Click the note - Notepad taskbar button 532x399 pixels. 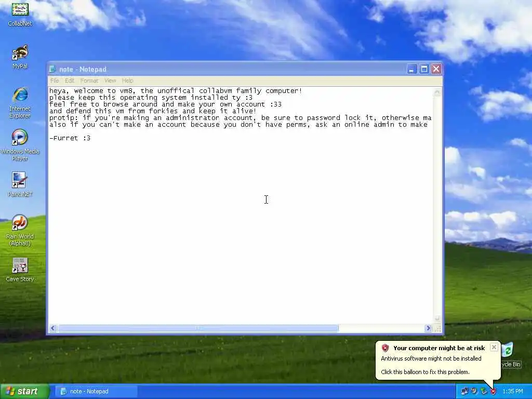pos(96,391)
